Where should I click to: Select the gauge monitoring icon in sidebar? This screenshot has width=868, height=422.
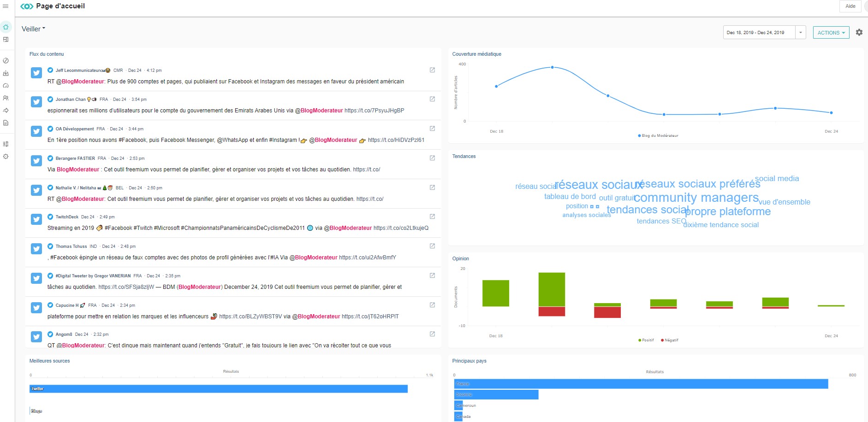tap(6, 85)
